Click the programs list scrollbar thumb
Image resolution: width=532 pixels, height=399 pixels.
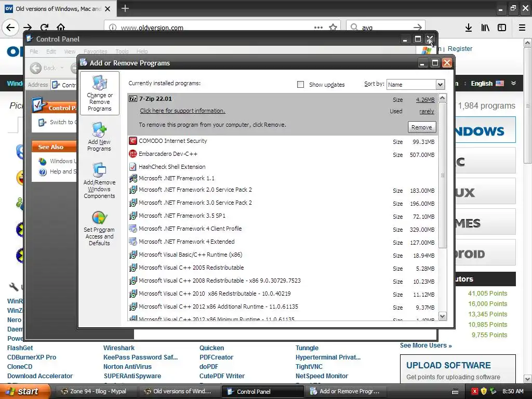[443, 175]
